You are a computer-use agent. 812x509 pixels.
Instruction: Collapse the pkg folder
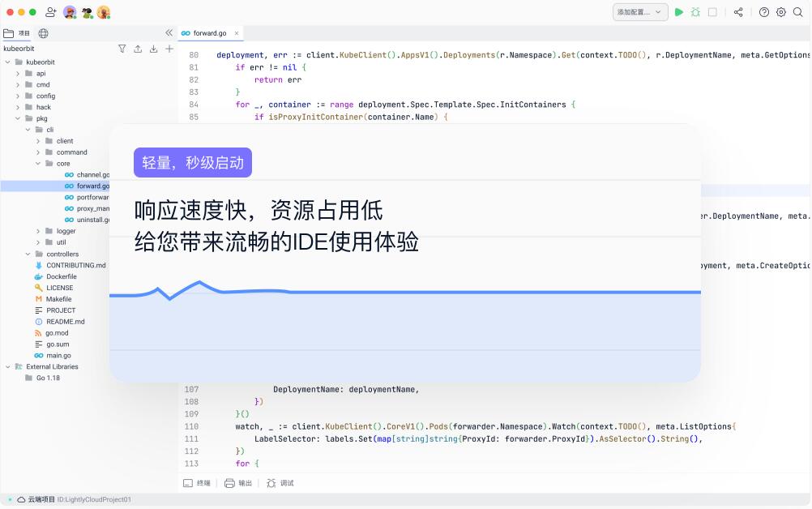(x=18, y=118)
